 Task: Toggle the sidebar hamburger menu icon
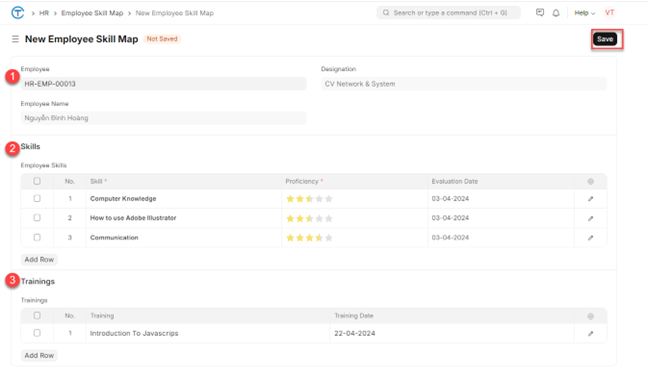(15, 39)
